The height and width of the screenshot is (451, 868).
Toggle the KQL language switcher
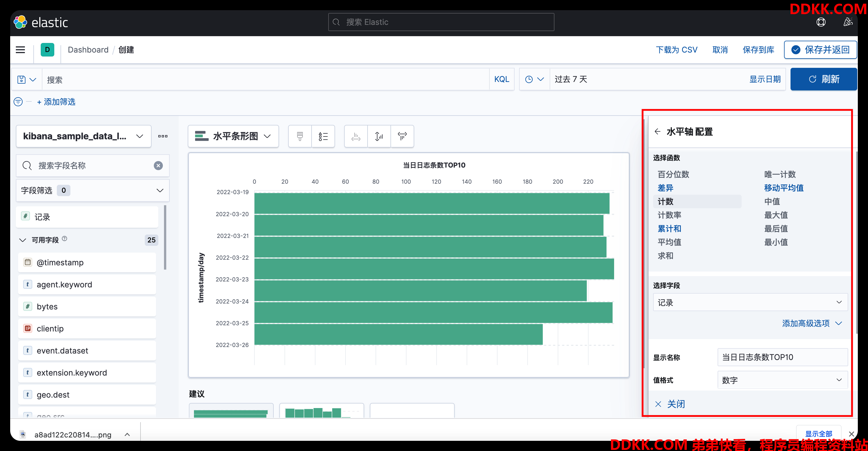[x=501, y=79]
